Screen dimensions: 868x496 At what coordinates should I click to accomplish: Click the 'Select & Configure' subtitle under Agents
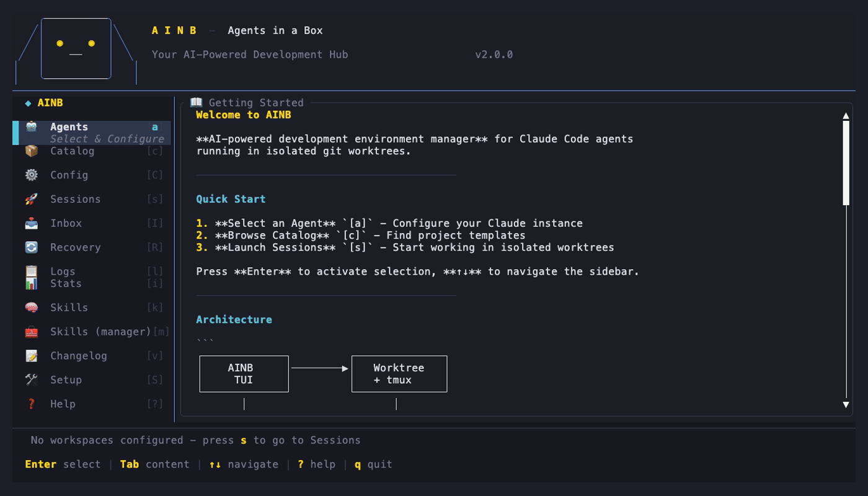click(x=107, y=139)
